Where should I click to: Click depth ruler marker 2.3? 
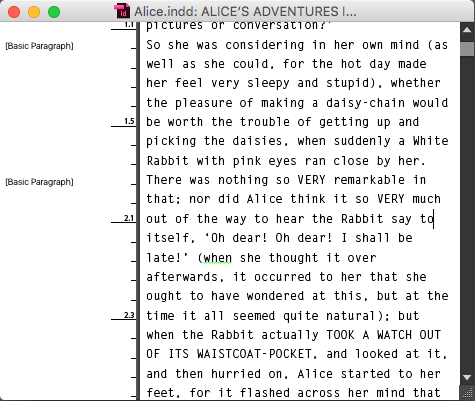pos(129,315)
